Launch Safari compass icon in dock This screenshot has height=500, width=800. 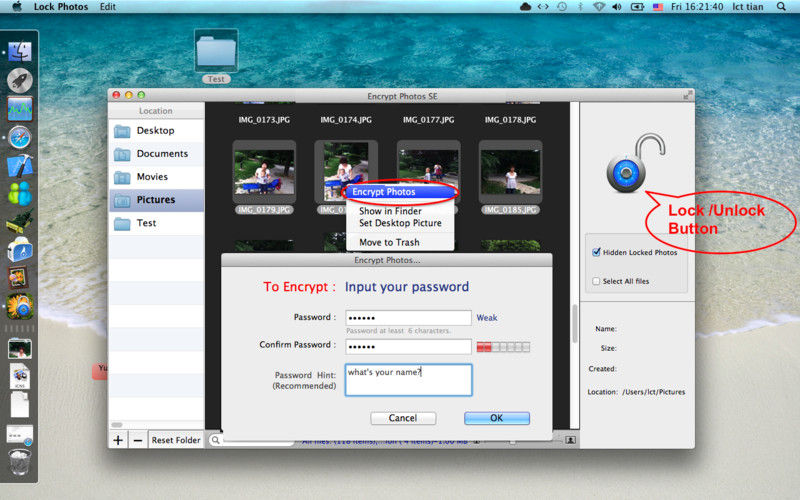pyautogui.click(x=20, y=137)
